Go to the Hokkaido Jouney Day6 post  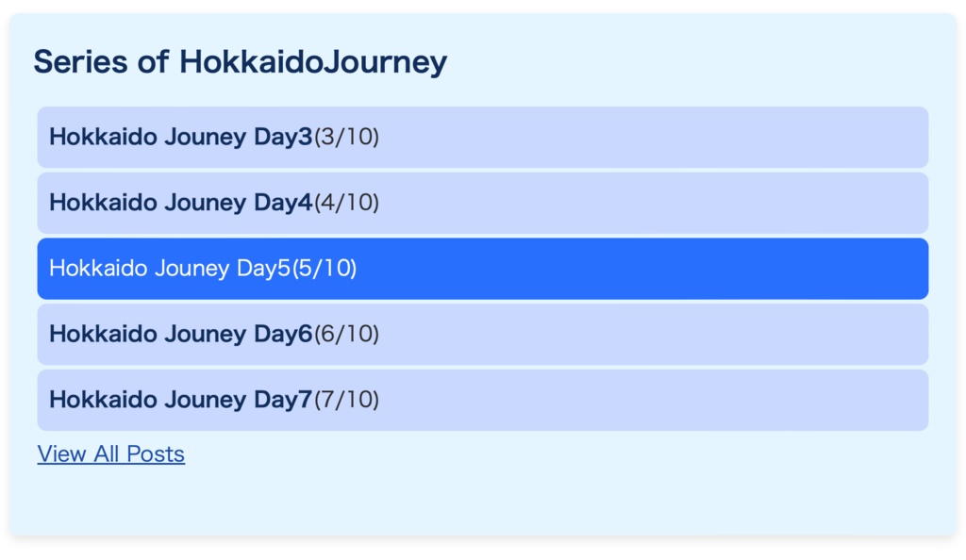pyautogui.click(x=179, y=334)
